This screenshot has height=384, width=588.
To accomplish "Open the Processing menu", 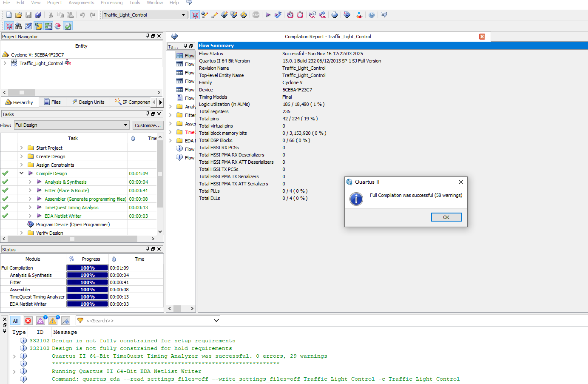I will tap(111, 3).
